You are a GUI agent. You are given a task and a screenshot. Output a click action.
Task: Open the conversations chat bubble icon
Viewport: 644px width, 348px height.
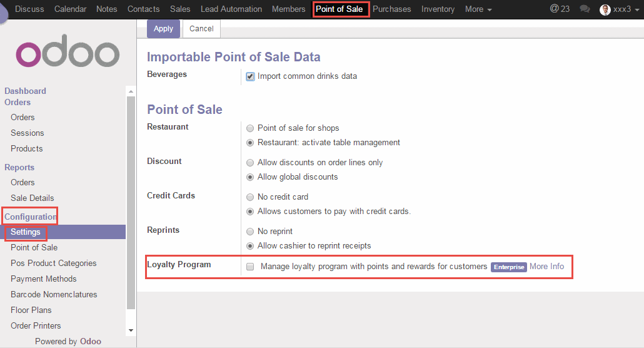click(x=585, y=9)
